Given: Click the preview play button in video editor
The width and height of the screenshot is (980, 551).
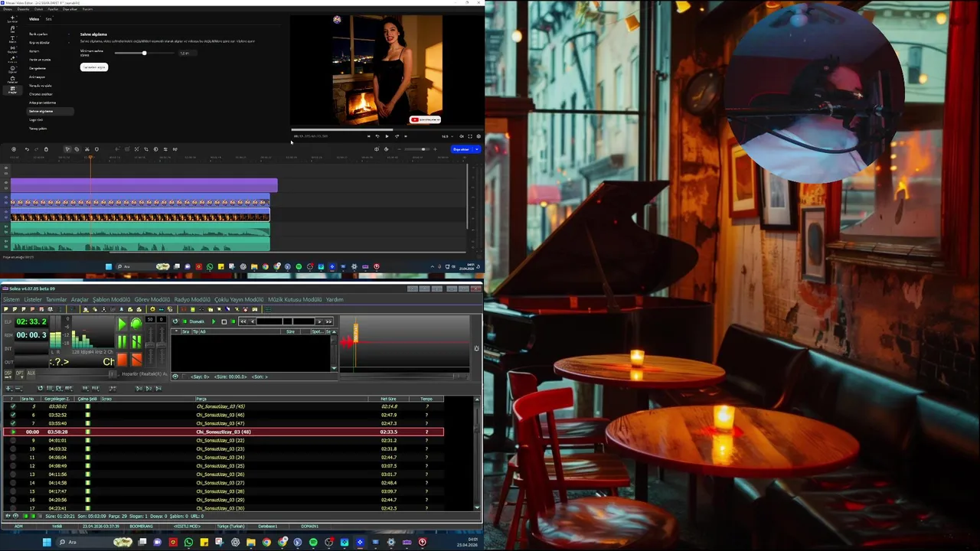Looking at the screenshot, I should pos(387,136).
